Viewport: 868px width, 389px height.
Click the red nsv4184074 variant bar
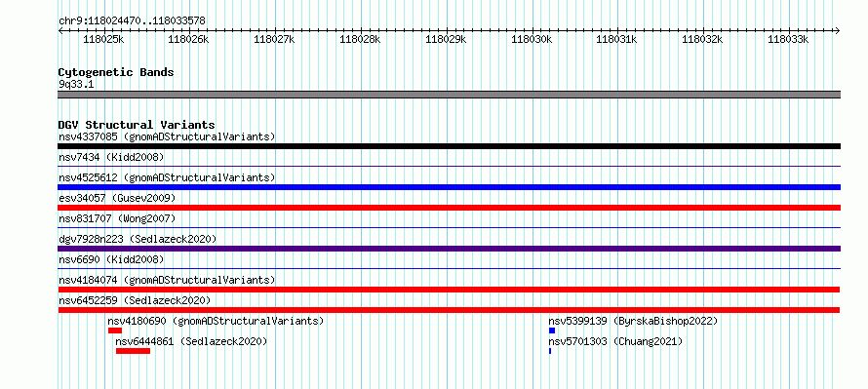point(449,290)
